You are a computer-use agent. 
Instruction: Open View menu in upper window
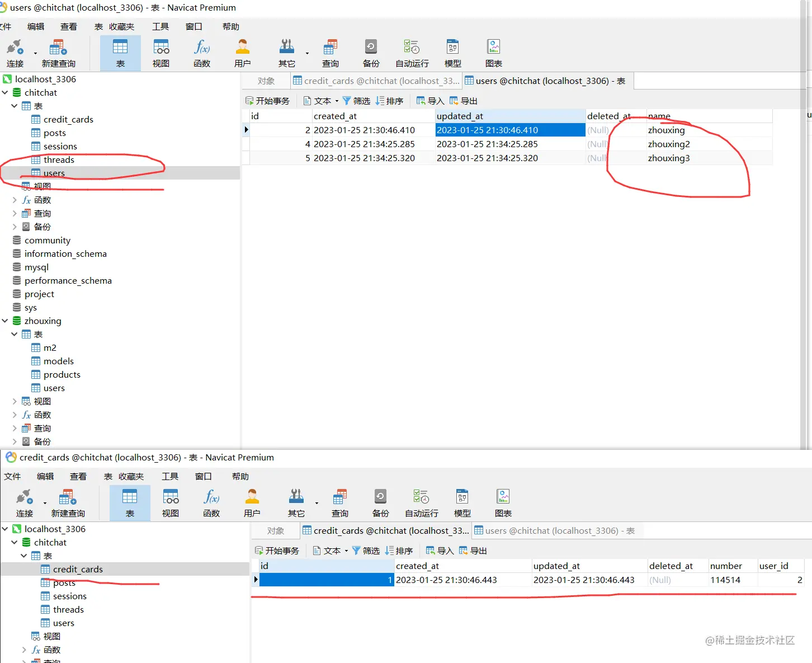coord(69,26)
